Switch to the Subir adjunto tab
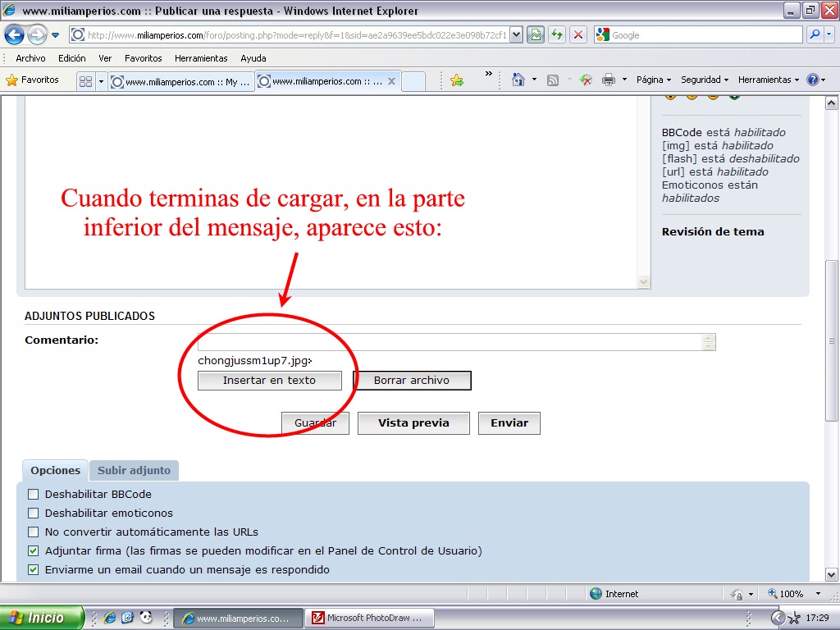Image resolution: width=840 pixels, height=630 pixels. [x=134, y=471]
